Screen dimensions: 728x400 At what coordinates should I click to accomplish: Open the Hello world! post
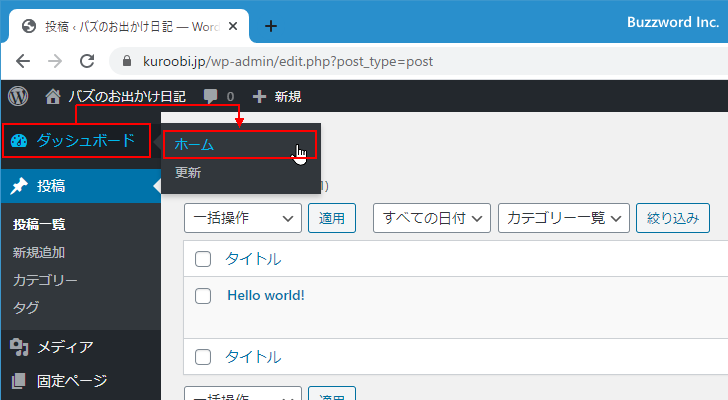[x=266, y=296]
